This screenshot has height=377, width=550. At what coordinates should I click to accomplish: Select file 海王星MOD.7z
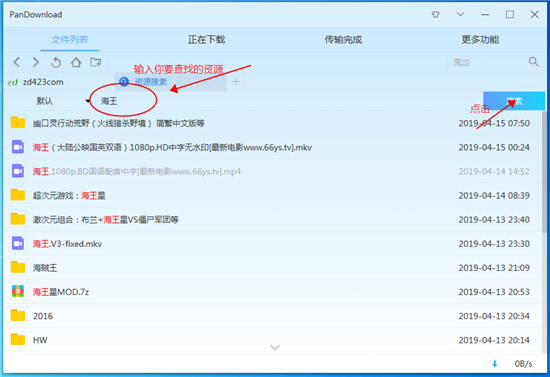[61, 292]
